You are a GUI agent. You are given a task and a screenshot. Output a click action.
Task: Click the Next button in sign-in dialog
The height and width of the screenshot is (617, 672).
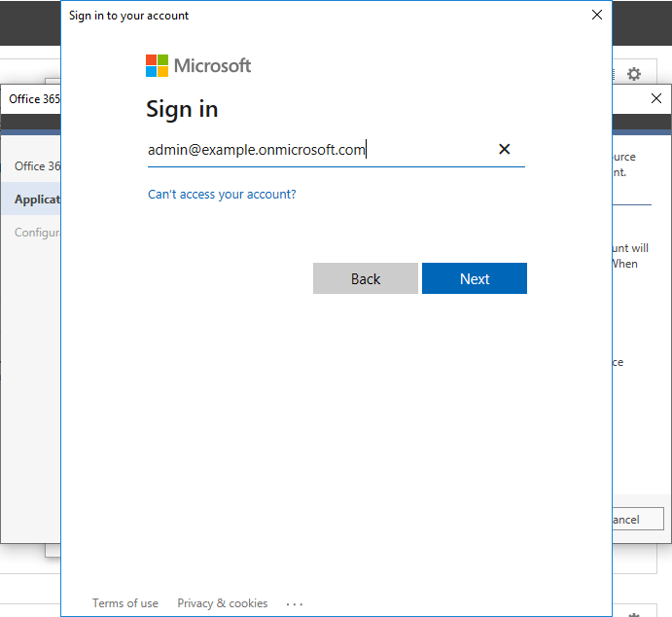tap(474, 278)
